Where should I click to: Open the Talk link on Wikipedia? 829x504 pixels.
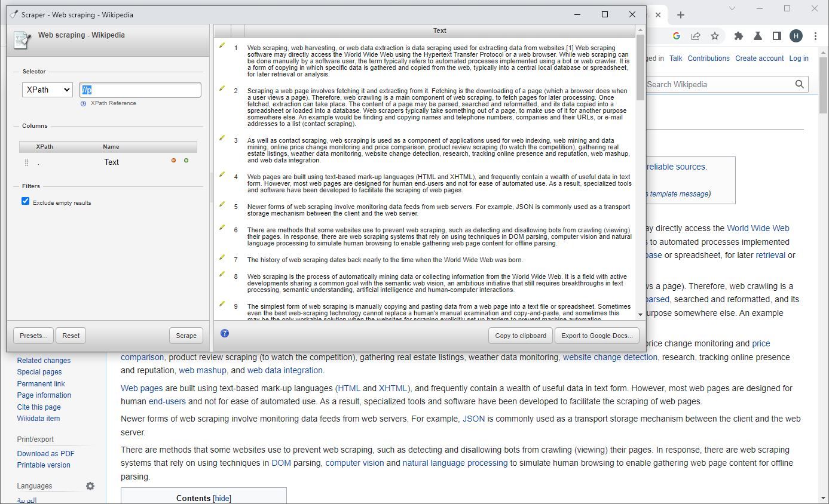pos(676,59)
